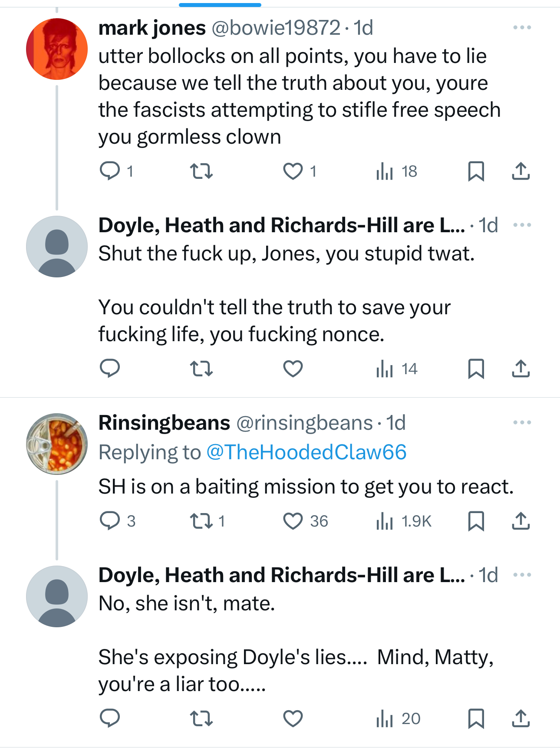Bookmark the 'She's exposing Doyle's lies' reply
Image resolution: width=560 pixels, height=754 pixels.
[x=476, y=718]
